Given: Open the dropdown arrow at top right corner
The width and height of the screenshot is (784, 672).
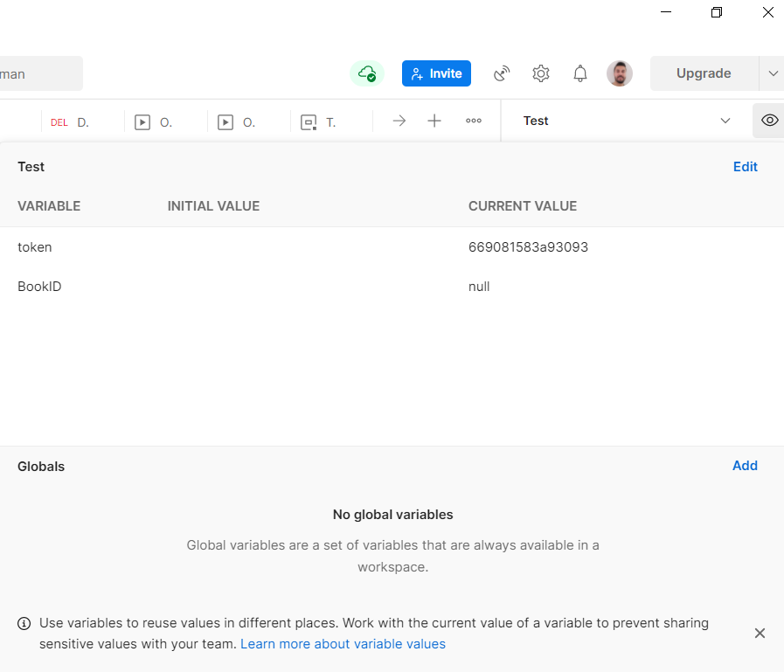Looking at the screenshot, I should (773, 73).
